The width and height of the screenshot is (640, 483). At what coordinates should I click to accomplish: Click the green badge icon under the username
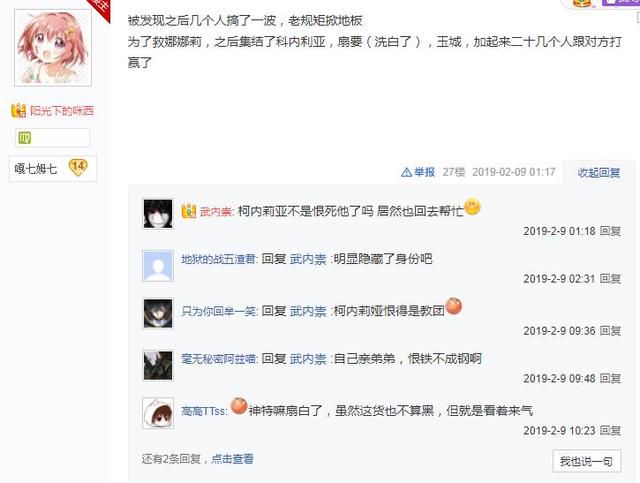24,138
